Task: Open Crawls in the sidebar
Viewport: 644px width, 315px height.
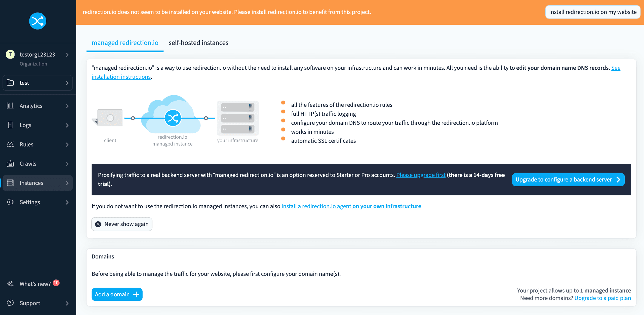Action: pyautogui.click(x=38, y=164)
